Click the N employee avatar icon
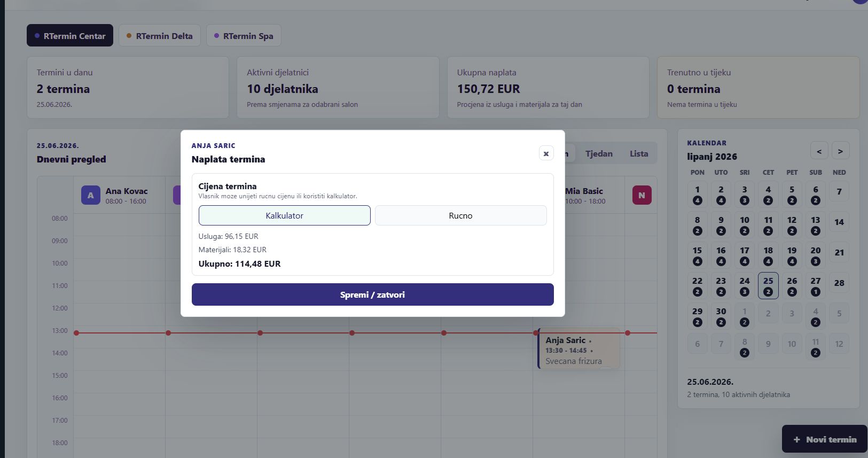The image size is (868, 458). click(x=642, y=195)
